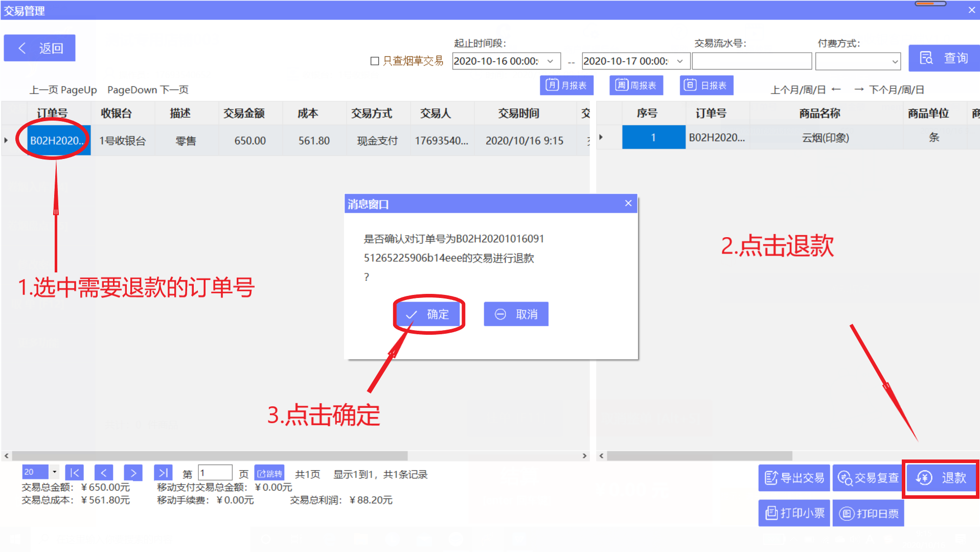The width and height of the screenshot is (980, 552).
Task: Enable 只查烟草交易 filter checkbox
Action: [x=374, y=61]
